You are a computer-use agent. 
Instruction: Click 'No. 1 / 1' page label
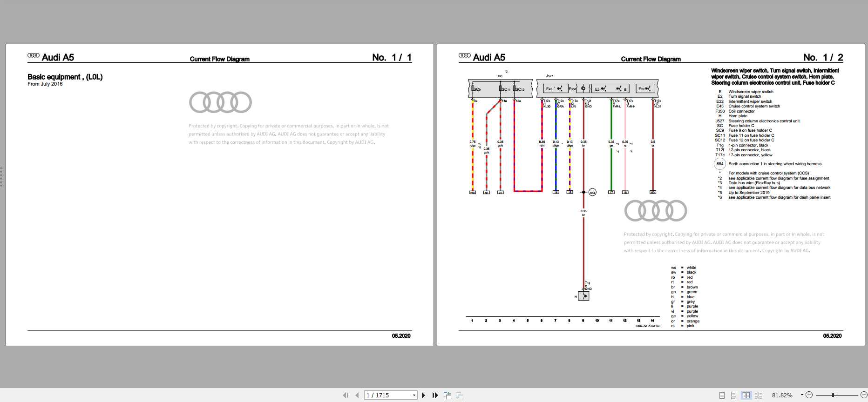[x=392, y=57]
